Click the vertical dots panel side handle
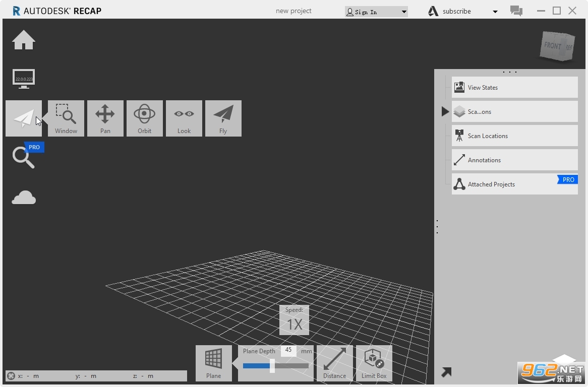Viewport: 588px width, 387px height. pyautogui.click(x=437, y=227)
